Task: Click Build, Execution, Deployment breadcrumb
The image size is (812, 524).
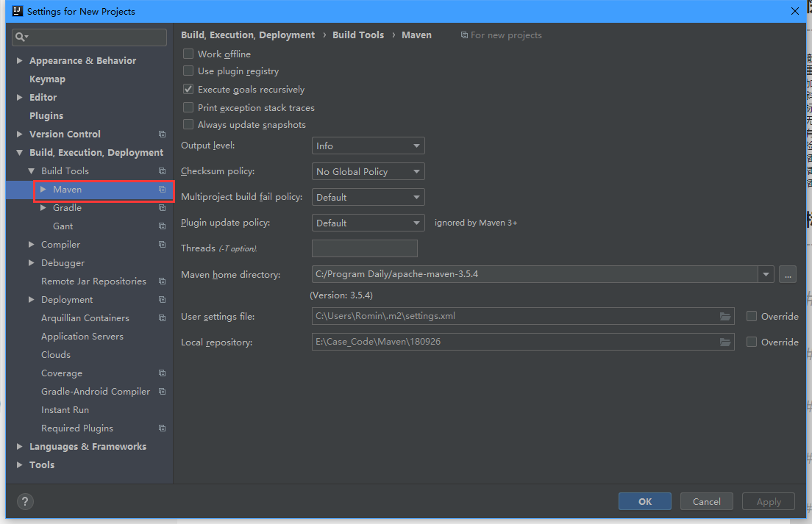Action: click(x=248, y=35)
